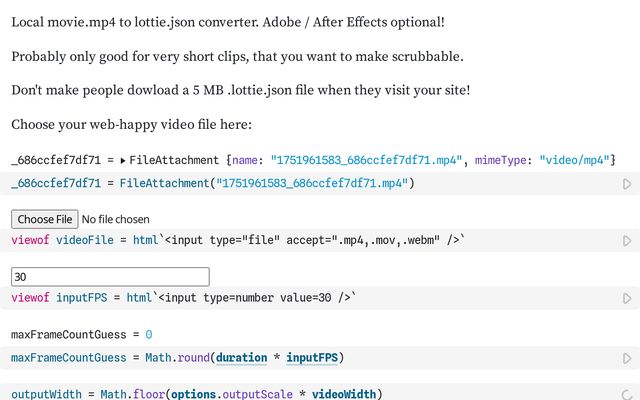Image resolution: width=640 pixels, height=400 pixels.
Task: Click the FileAttachment filename string in code
Action: click(x=312, y=183)
